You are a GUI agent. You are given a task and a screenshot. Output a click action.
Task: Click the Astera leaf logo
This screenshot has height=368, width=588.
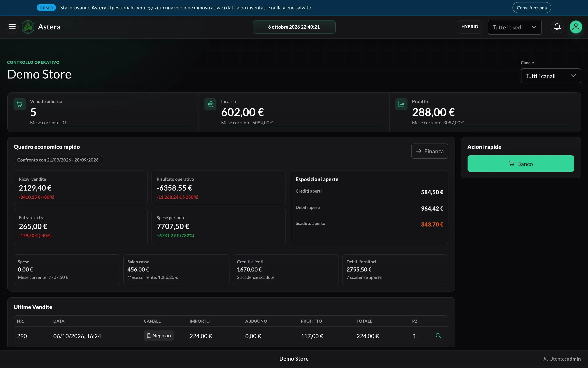pos(28,27)
